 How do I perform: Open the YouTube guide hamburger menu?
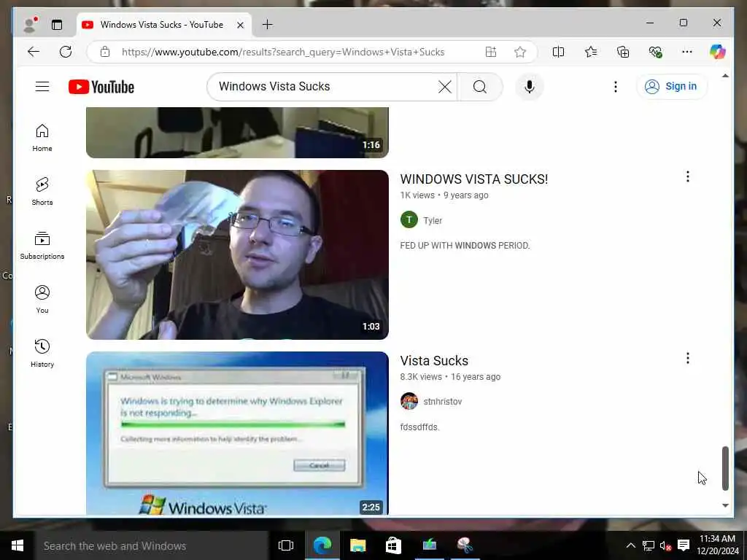[x=42, y=86]
